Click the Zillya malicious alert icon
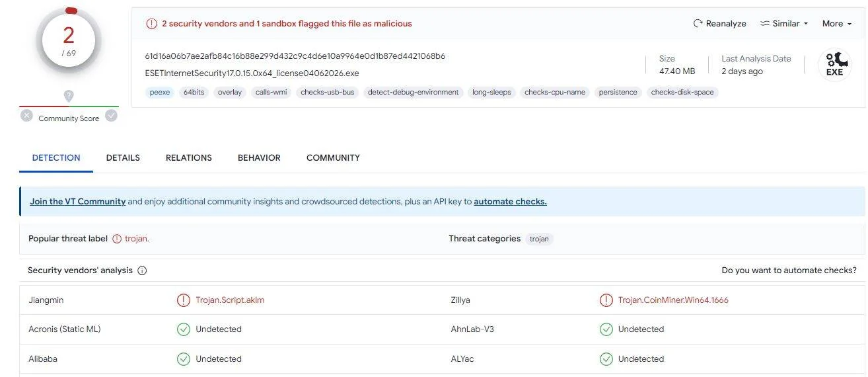 tap(606, 300)
